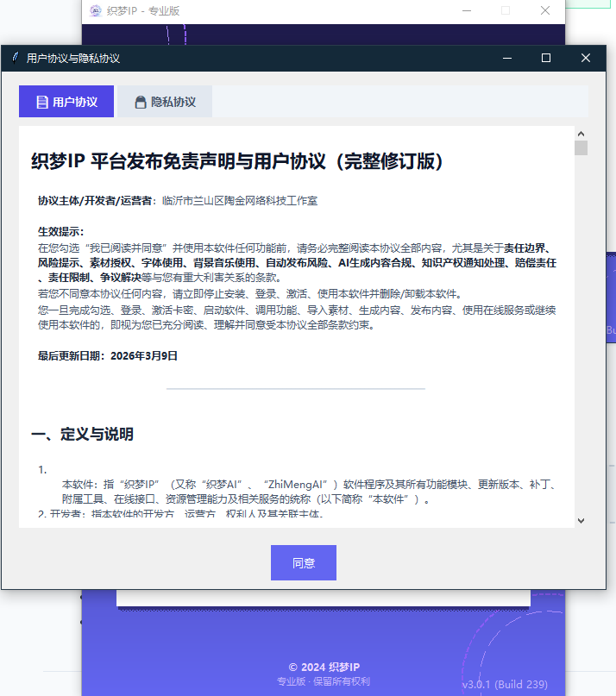
Task: Click the v3.0.1 (Build 239) version label
Action: click(505, 685)
